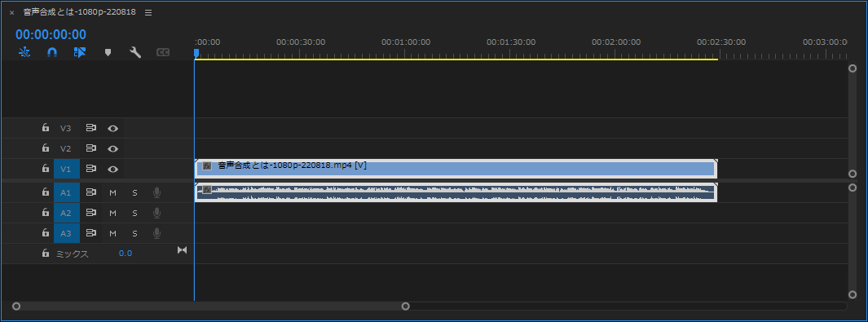
Task: Enable voice-over record on A1
Action: [156, 192]
